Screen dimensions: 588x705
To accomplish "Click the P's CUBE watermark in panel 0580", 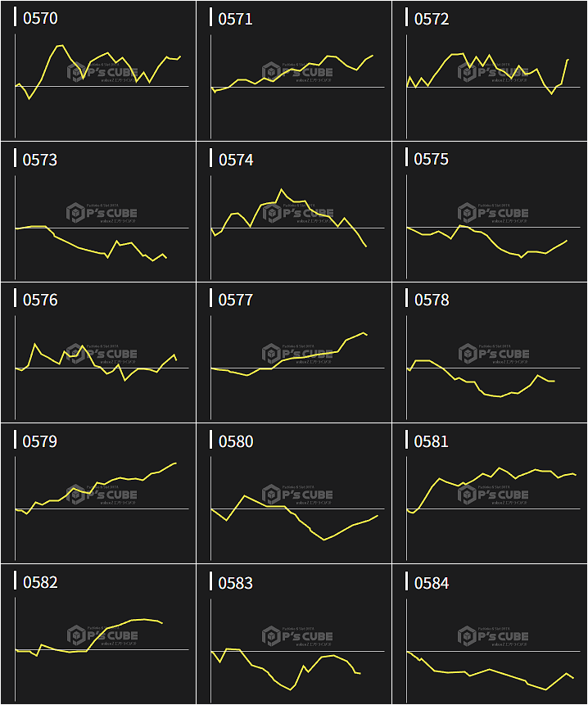I will click(298, 495).
